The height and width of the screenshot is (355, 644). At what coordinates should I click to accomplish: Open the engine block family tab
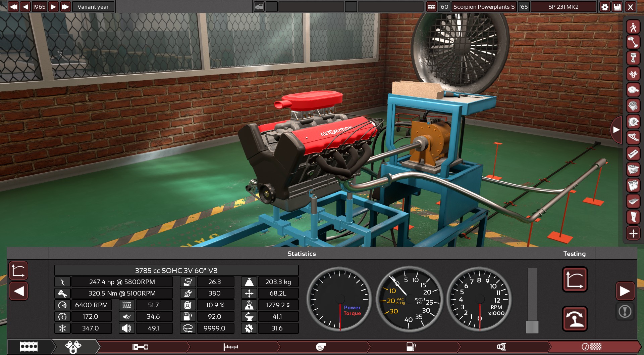[29, 347]
